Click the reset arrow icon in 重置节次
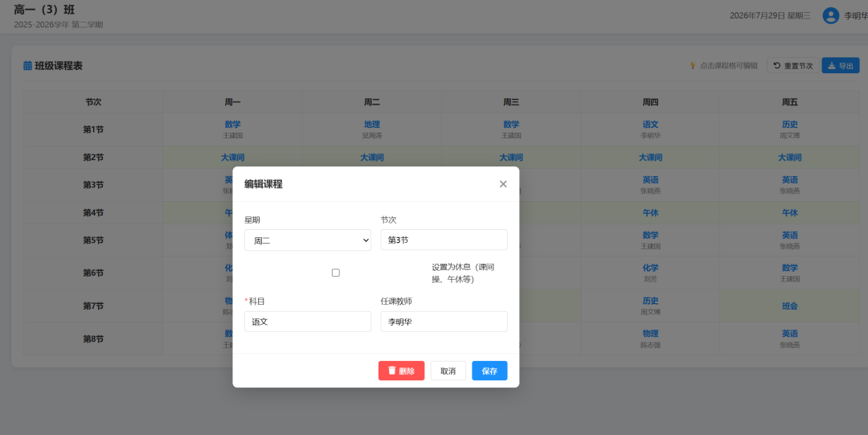 pyautogui.click(x=776, y=65)
